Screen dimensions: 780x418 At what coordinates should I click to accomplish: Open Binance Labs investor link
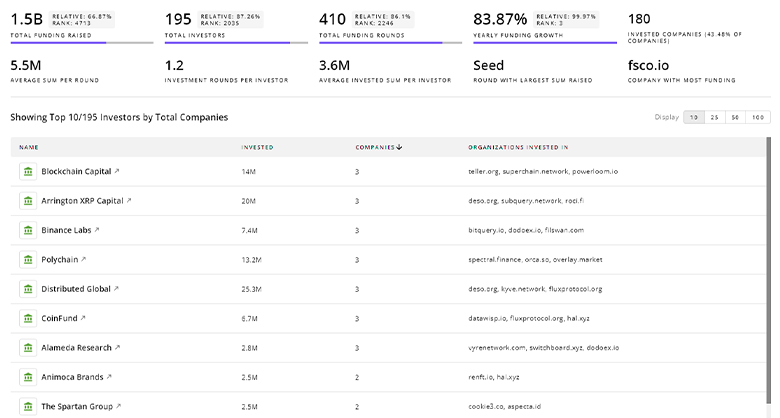(x=66, y=230)
